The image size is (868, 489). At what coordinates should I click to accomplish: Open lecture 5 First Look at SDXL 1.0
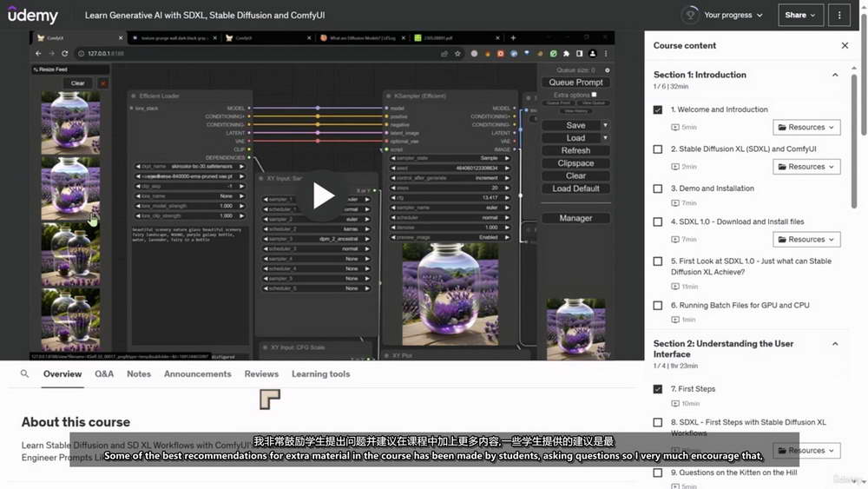[x=751, y=267]
